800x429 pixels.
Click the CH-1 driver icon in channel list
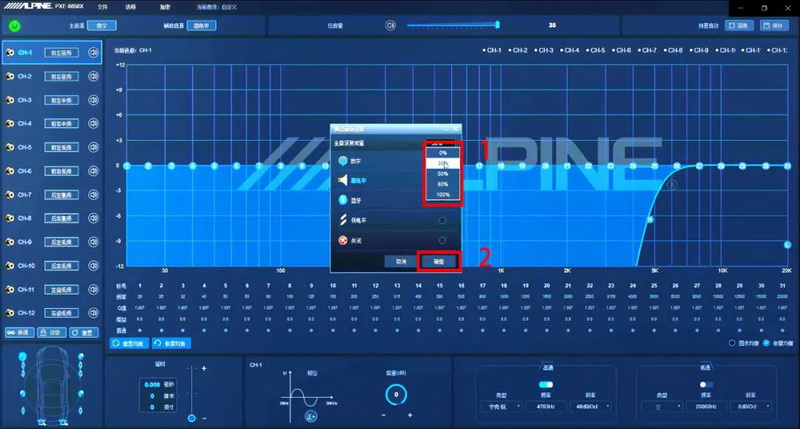[9, 53]
